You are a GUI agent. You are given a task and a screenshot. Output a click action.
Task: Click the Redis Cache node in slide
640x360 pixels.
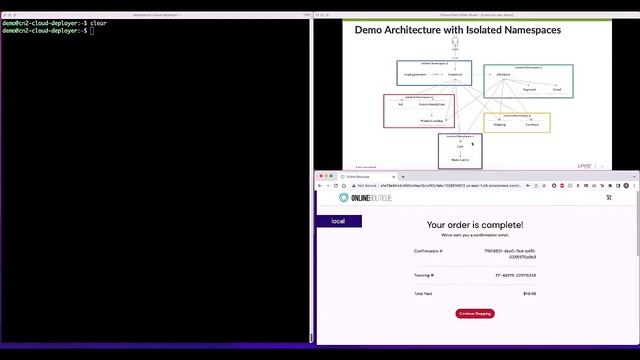tap(460, 160)
